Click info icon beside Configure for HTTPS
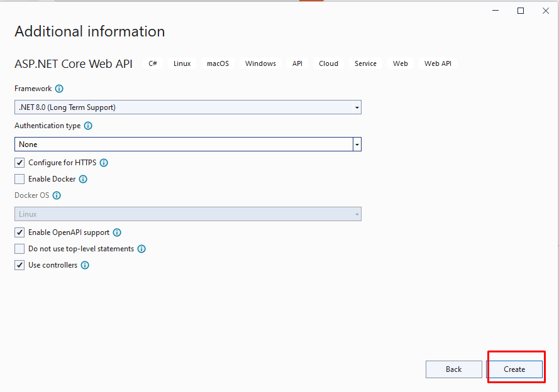 tap(104, 163)
